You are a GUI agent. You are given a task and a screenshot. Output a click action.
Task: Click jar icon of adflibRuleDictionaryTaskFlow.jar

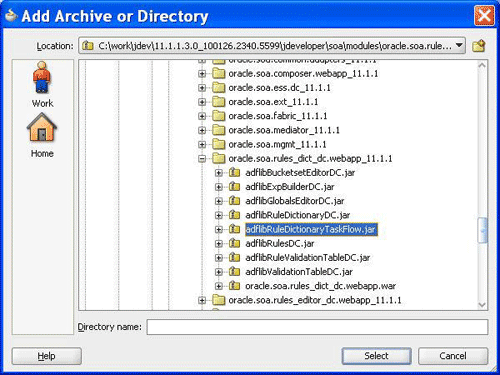point(234,229)
